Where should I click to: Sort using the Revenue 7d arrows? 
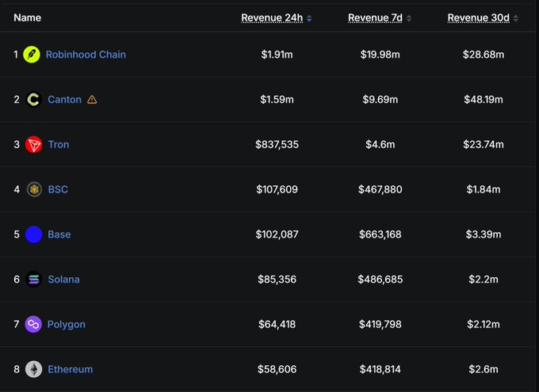click(409, 18)
